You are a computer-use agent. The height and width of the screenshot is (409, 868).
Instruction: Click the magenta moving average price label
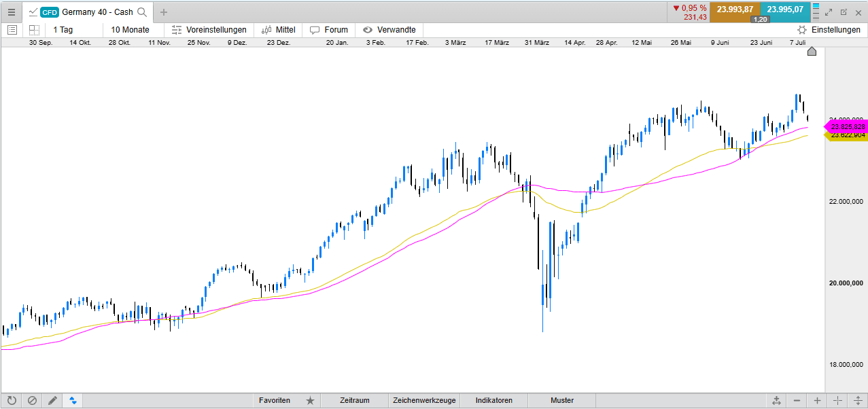point(846,126)
